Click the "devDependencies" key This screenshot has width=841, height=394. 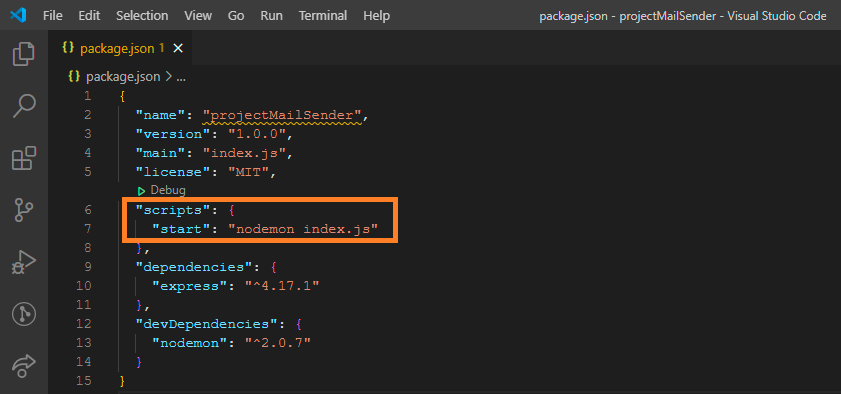(x=205, y=324)
